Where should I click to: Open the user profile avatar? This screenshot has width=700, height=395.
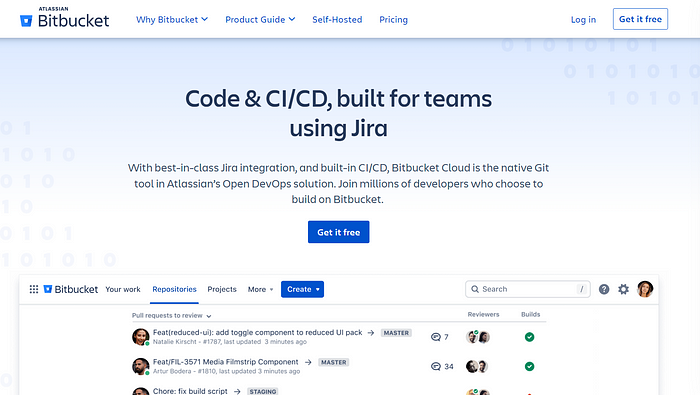pos(645,289)
